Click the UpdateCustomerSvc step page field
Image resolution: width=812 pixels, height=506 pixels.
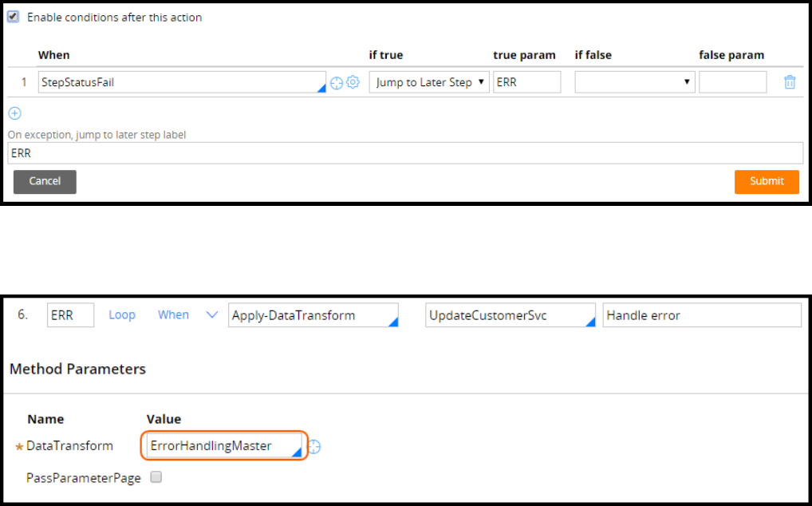point(510,315)
